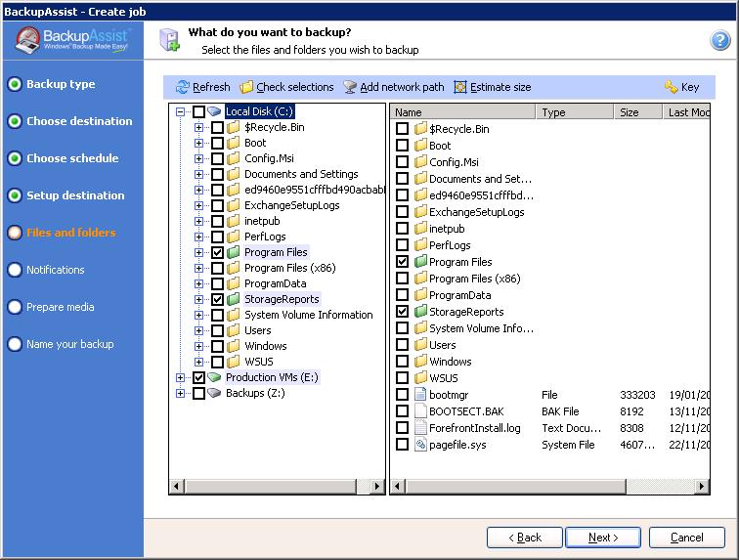Viewport: 739px width, 560px height.
Task: Check the Local Disk (C:) checkbox
Action: tap(198, 111)
